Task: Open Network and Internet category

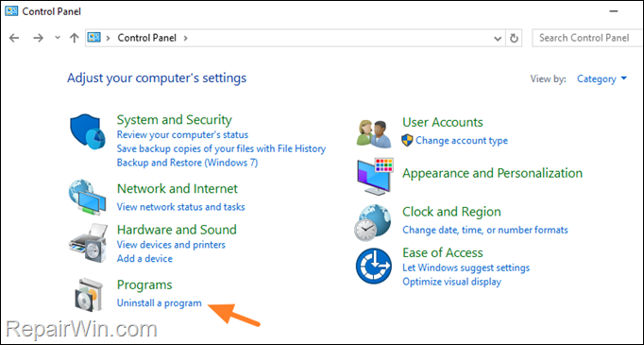Action: coord(177,189)
